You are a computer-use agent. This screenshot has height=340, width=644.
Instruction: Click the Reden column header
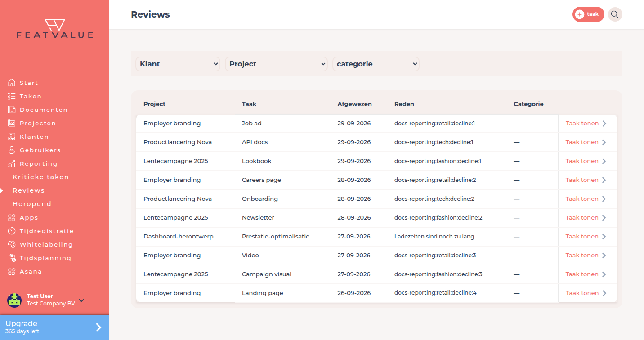[x=404, y=104]
